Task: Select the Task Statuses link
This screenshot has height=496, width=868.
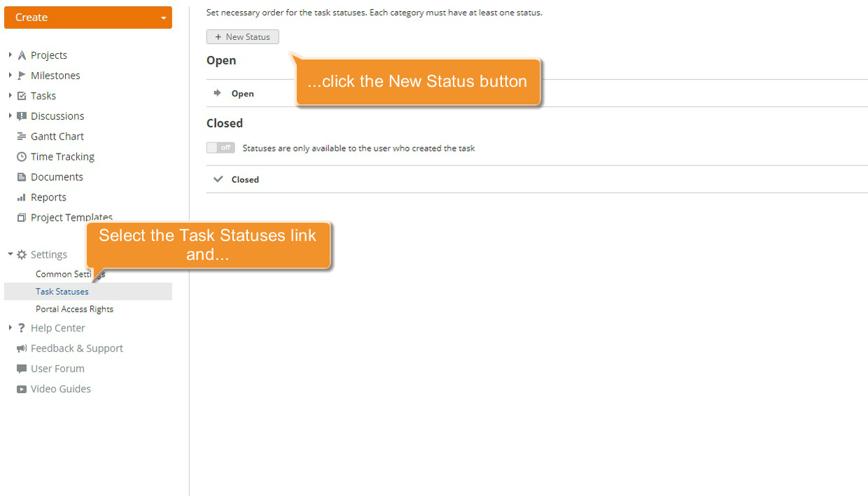Action: tap(62, 291)
